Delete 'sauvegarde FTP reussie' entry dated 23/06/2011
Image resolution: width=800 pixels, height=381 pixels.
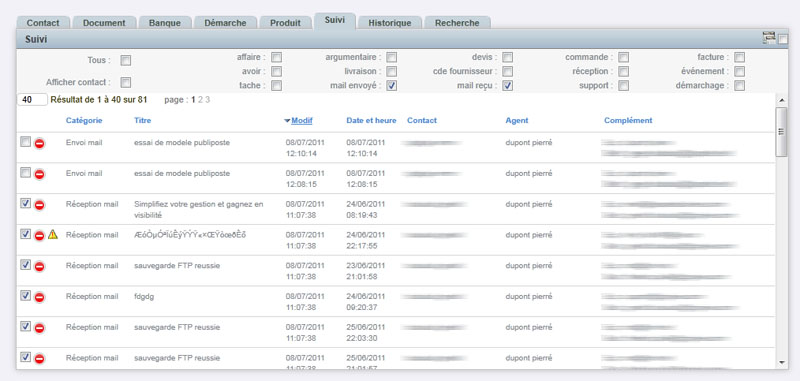pyautogui.click(x=39, y=266)
